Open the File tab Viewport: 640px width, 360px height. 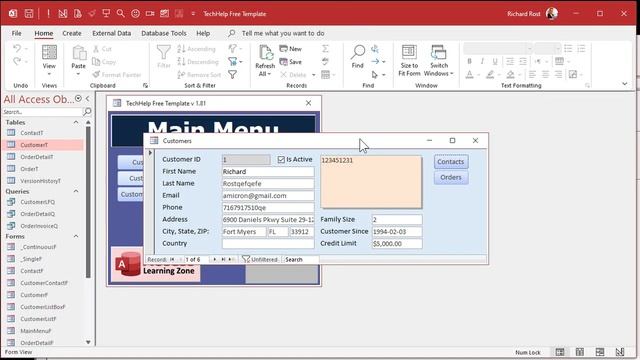pos(16,33)
